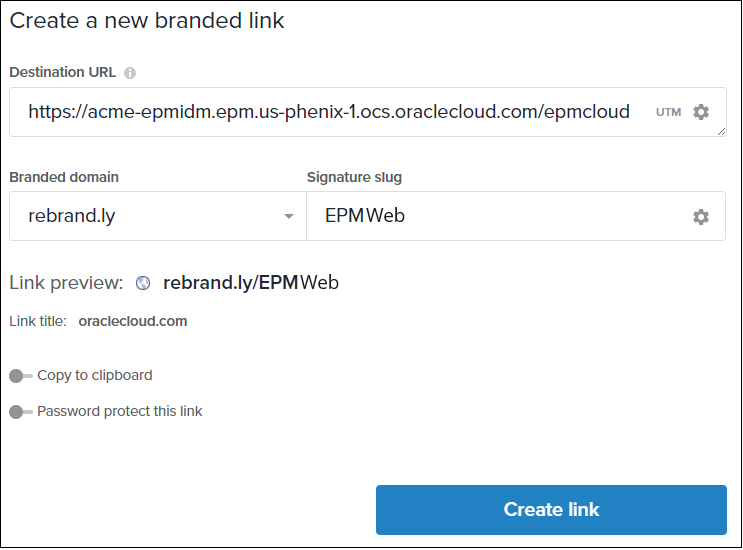
Task: Click the Destination URL label
Action: 63,72
